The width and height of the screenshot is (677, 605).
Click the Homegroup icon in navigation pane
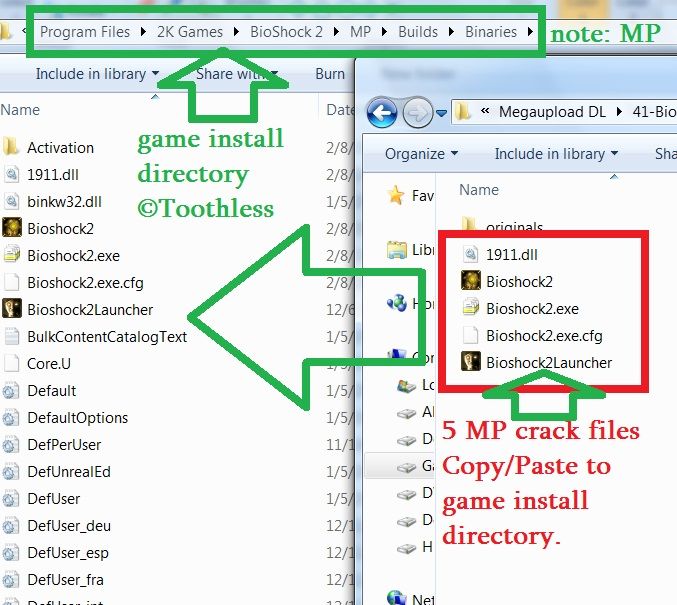coord(397,303)
